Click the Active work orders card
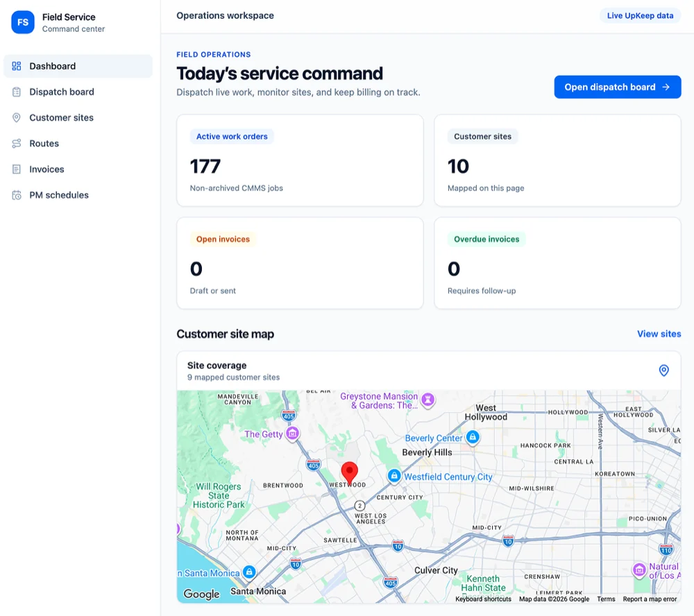The width and height of the screenshot is (694, 616). click(x=300, y=161)
